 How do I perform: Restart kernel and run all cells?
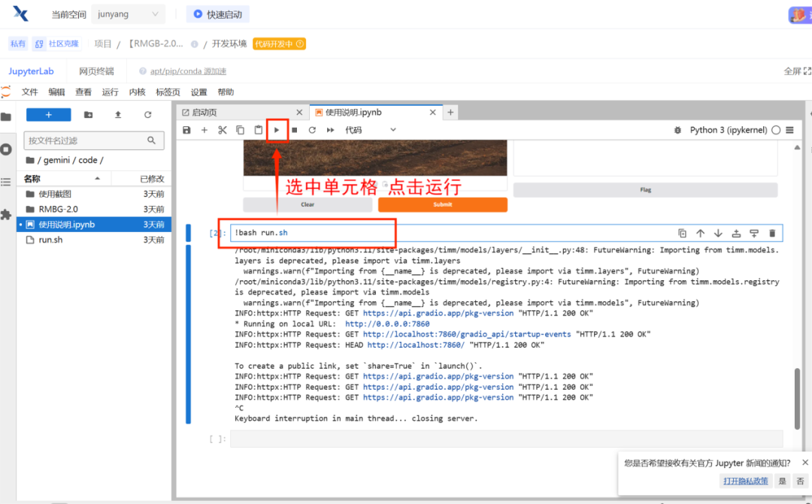click(330, 130)
